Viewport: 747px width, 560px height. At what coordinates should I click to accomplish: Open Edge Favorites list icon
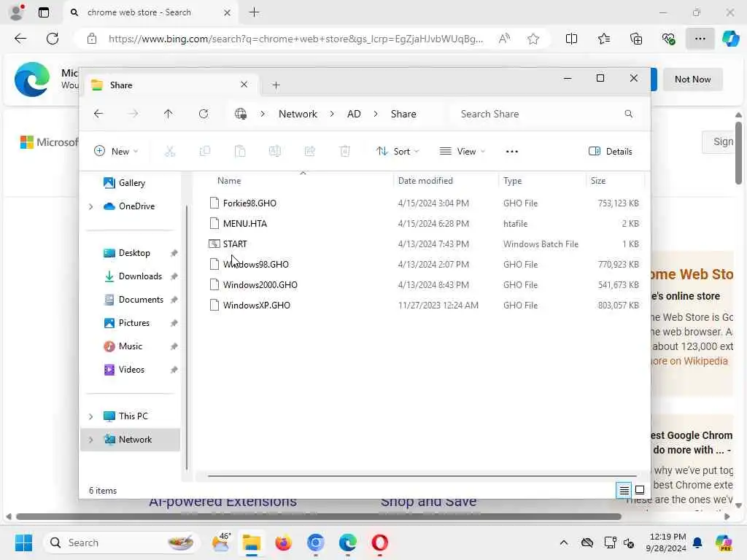(603, 39)
